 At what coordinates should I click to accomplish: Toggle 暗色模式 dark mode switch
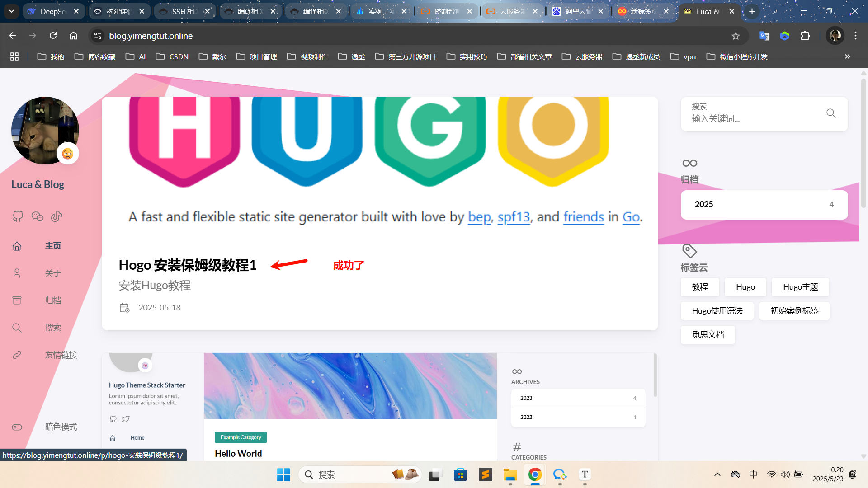pos(17,427)
